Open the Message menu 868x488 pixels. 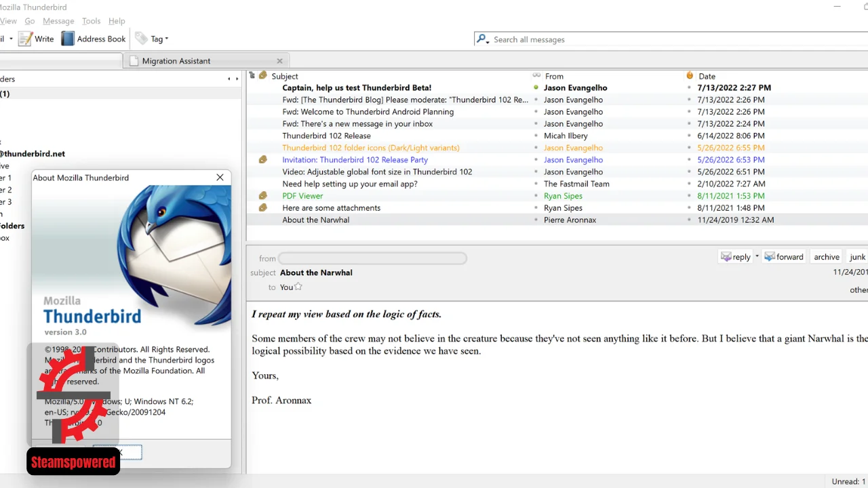click(58, 21)
